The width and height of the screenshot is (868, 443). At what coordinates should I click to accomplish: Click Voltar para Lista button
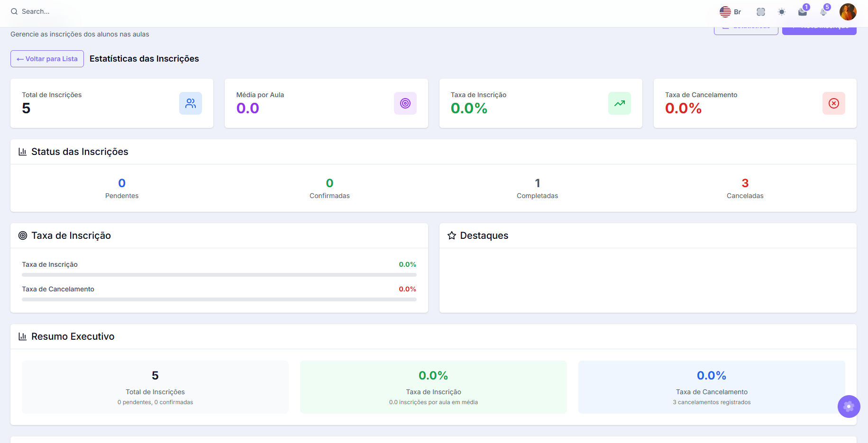point(47,59)
